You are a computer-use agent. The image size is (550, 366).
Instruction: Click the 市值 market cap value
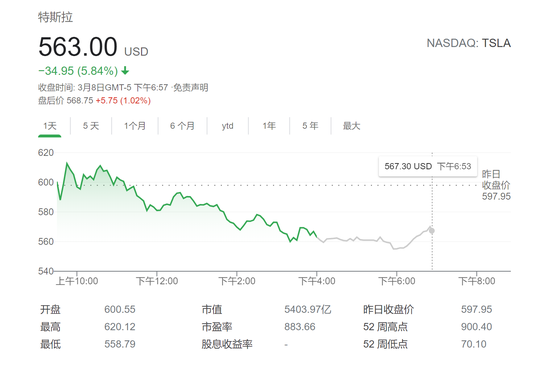(308, 310)
